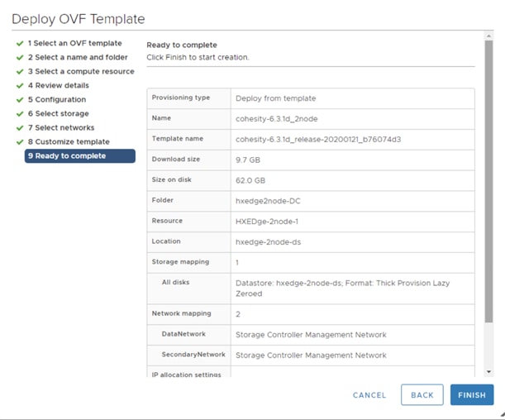Click green checkmark beside Configuration
This screenshot has width=505, height=420.
point(20,100)
